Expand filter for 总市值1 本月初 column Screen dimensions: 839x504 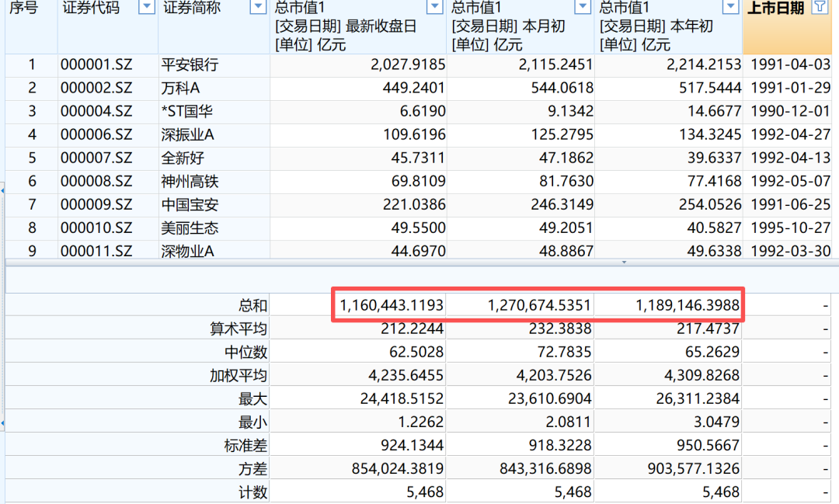[x=583, y=8]
